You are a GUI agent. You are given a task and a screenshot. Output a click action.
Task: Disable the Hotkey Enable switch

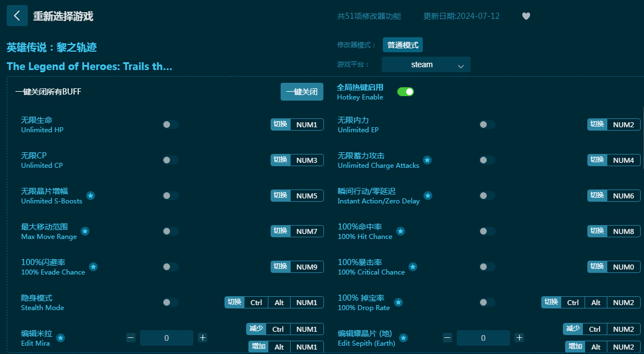406,92
